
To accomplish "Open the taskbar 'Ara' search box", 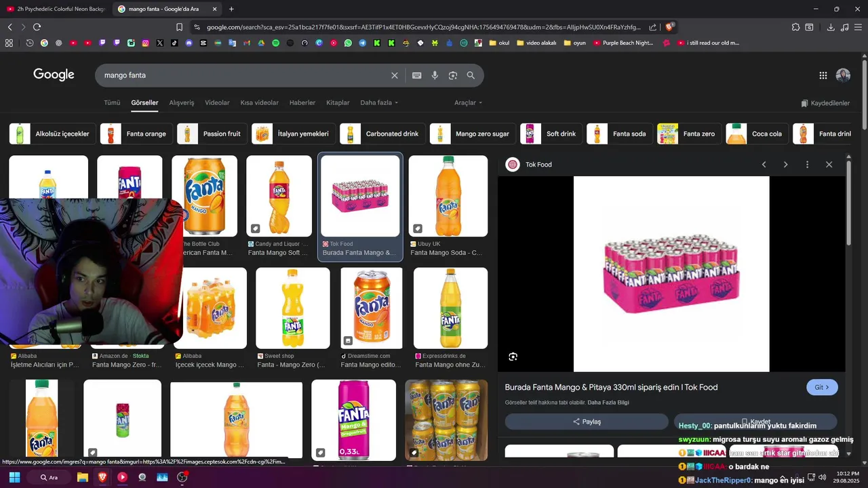I will click(x=49, y=477).
